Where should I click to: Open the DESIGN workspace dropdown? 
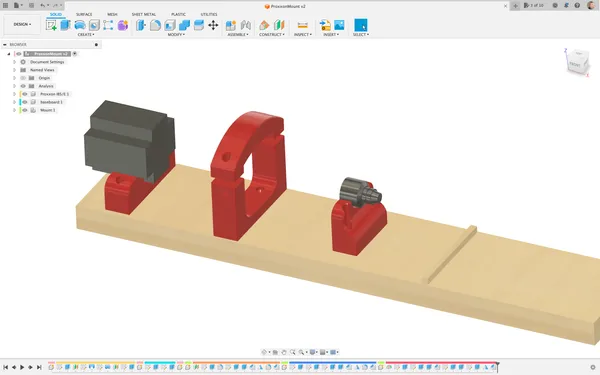22,24
